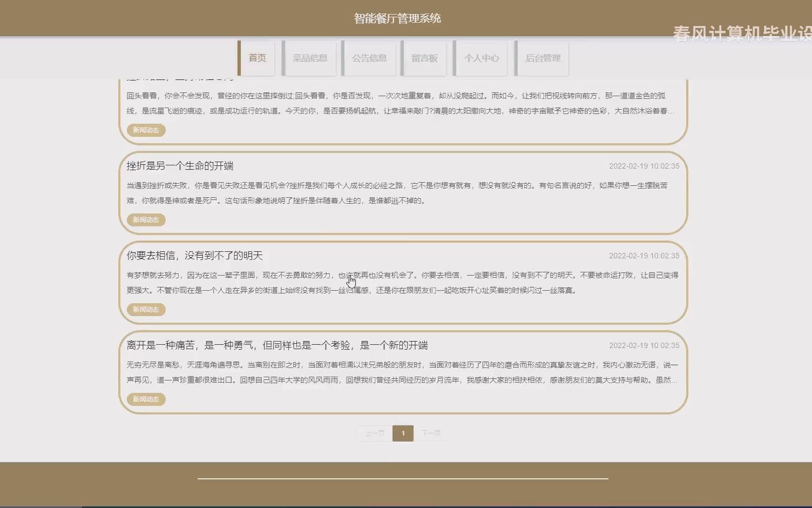Click 新闻动态 tag under 你要去相信 article
812x508 pixels.
(146, 310)
